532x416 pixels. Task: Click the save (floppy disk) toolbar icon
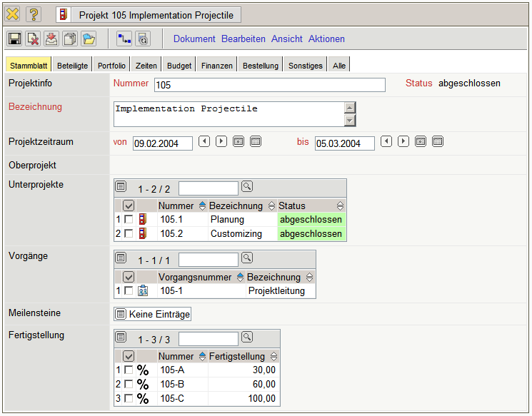tap(14, 39)
